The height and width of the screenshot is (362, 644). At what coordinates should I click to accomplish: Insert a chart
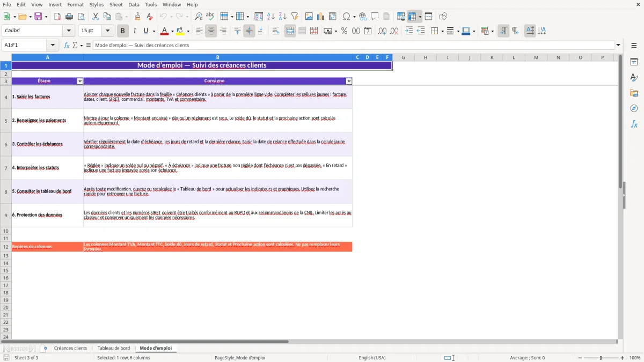321,17
